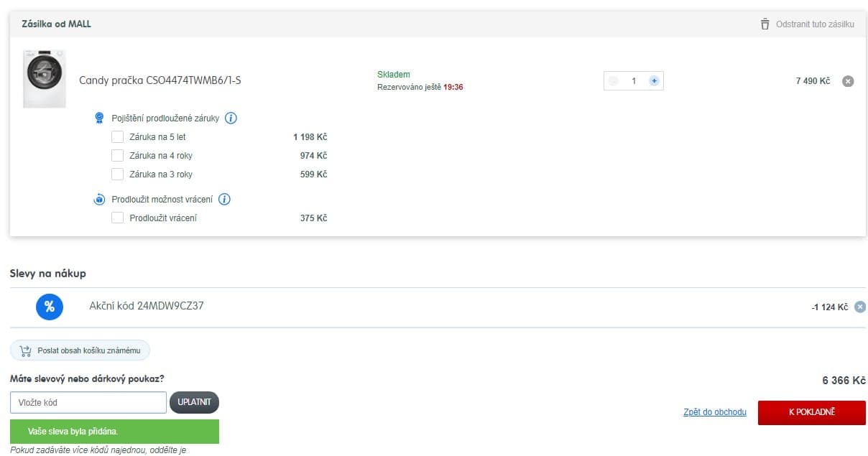Click Odstranit tuto zásilku link
Viewport: 868px width, 456px height.
click(815, 24)
